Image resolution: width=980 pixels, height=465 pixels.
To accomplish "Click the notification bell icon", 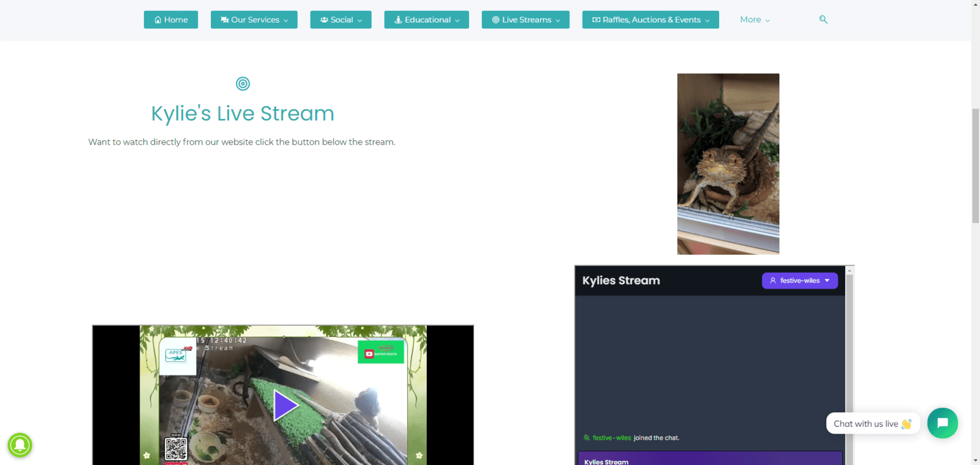I will click(x=20, y=445).
